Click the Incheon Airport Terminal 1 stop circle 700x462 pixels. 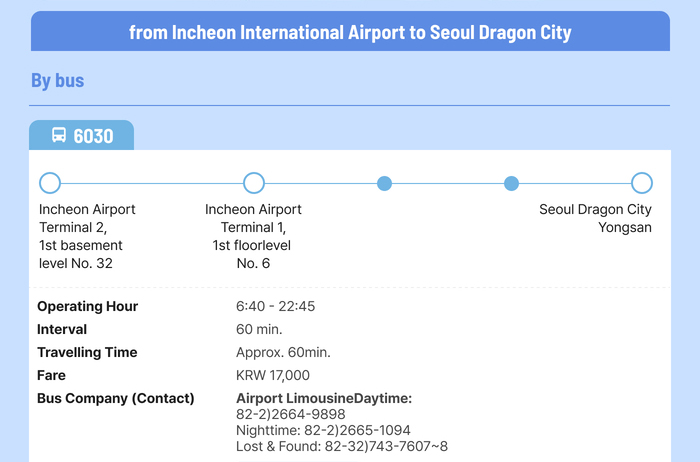pyautogui.click(x=254, y=183)
